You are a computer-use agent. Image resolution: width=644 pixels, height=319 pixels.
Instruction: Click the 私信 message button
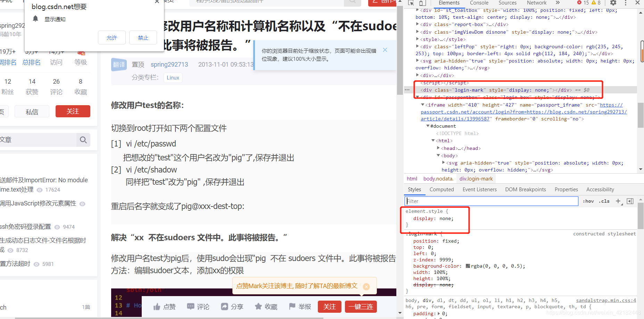pyautogui.click(x=32, y=112)
